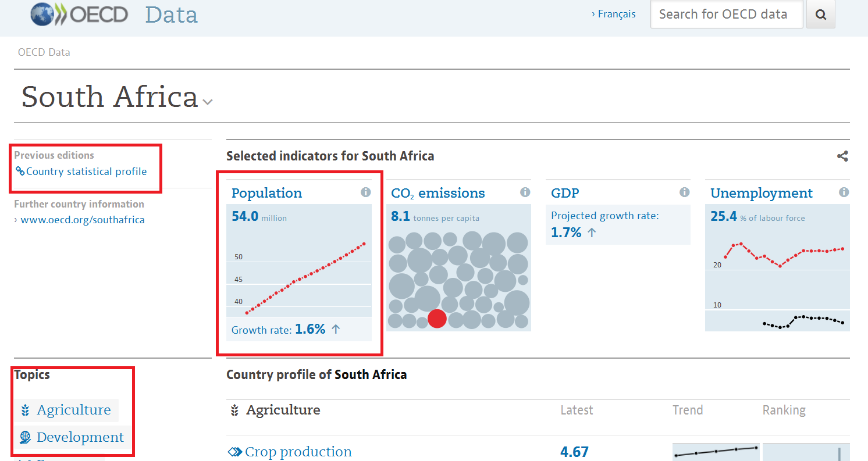The width and height of the screenshot is (868, 461).
Task: Click the wheat icon beside Agriculture topic
Action: (x=25, y=410)
